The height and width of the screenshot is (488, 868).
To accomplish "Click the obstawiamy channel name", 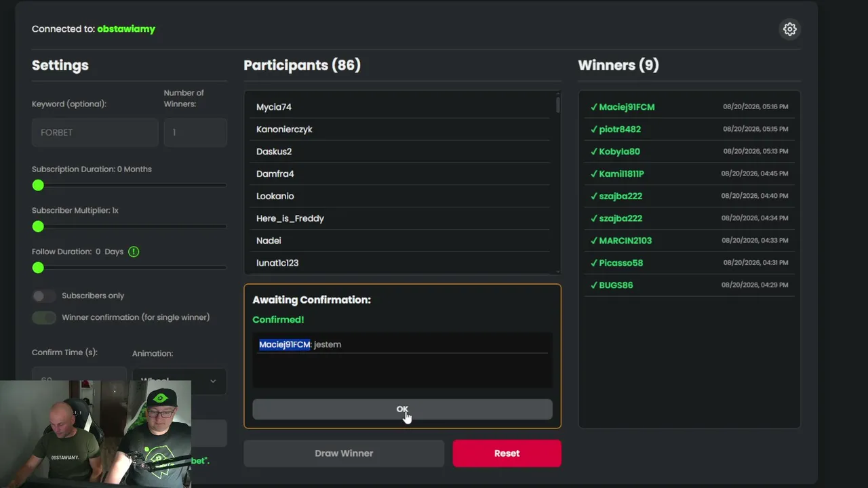I will 126,29.
